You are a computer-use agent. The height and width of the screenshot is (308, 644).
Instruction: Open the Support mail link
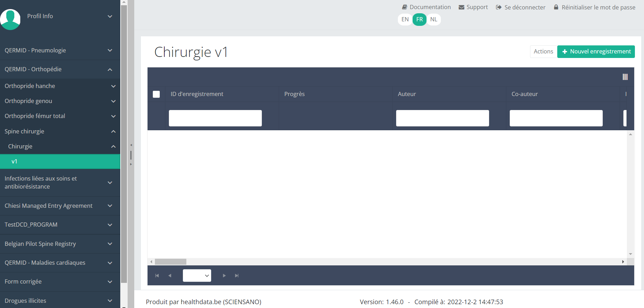pyautogui.click(x=473, y=7)
